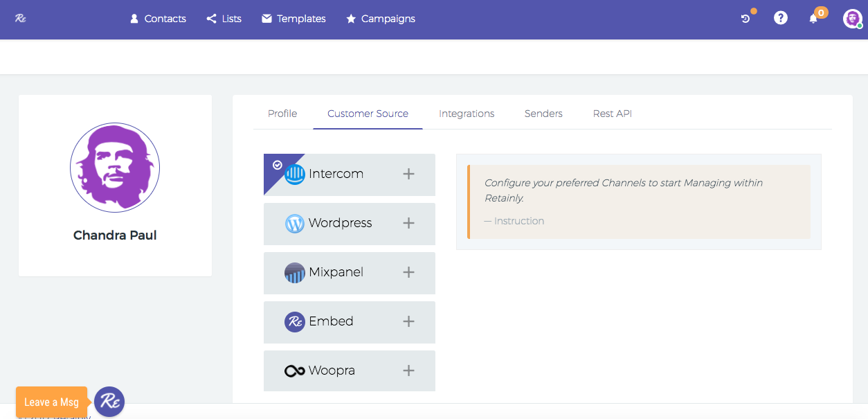868x419 pixels.
Task: Click the notification count badge showing 0
Action: pos(821,12)
